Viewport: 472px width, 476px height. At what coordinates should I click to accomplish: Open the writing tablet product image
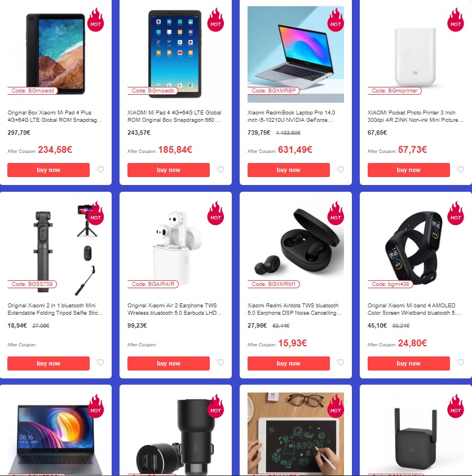point(296,434)
